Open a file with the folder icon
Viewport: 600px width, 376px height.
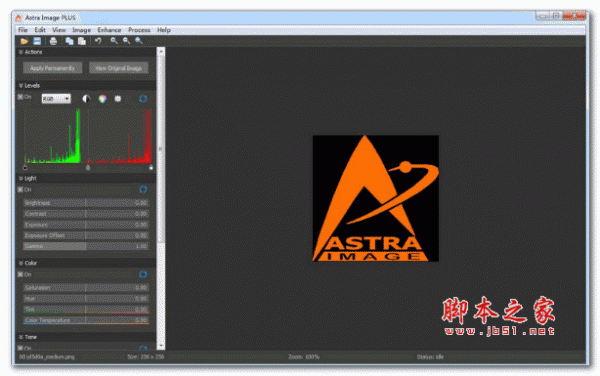(24, 41)
